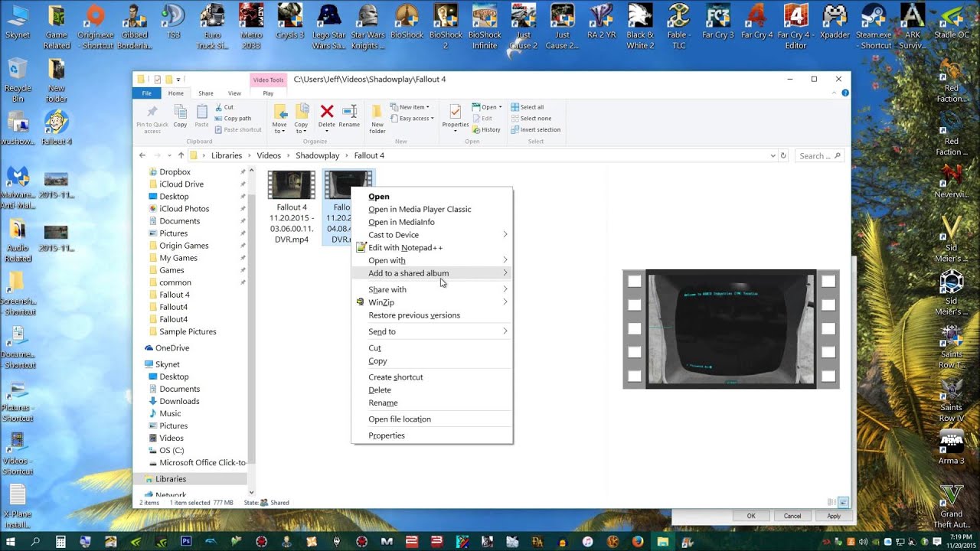Click Invert selection in the ribbon

(x=535, y=129)
